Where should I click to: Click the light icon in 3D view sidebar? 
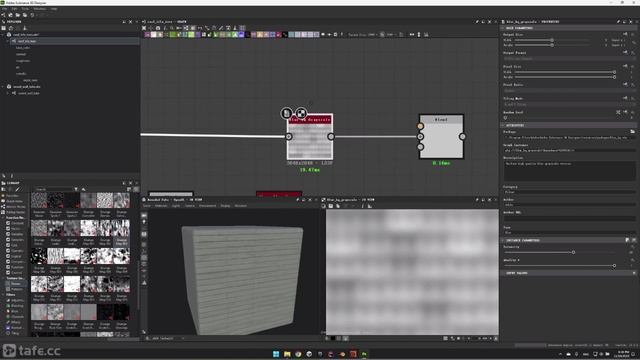pyautogui.click(x=144, y=222)
